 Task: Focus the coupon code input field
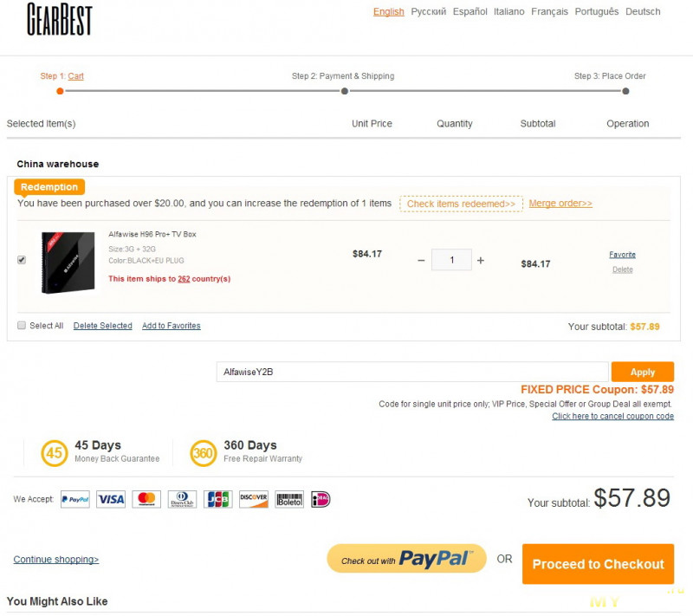pyautogui.click(x=412, y=372)
